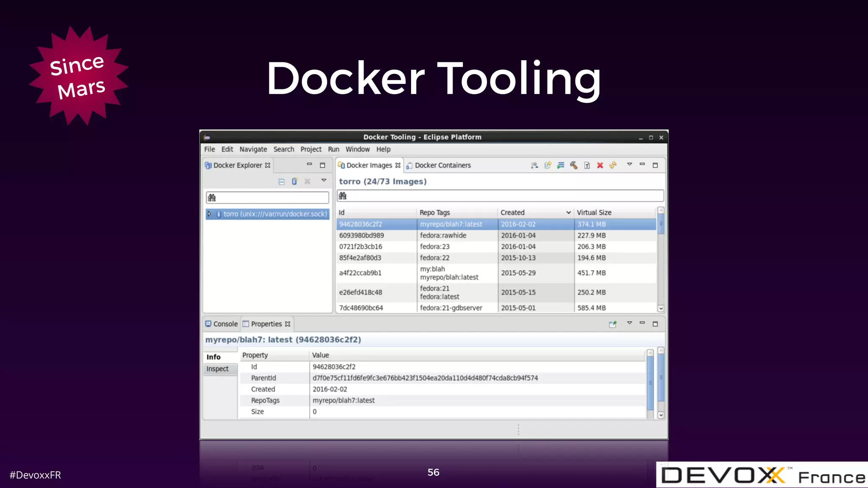Click sort arrow on Created column

point(568,213)
